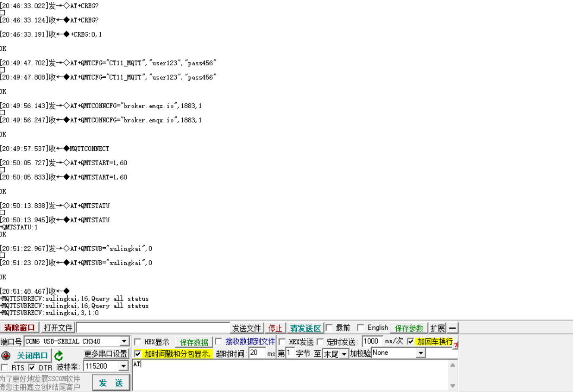Click the +QMTSTATU:1 response line
573x392 pixels.
coord(19,227)
